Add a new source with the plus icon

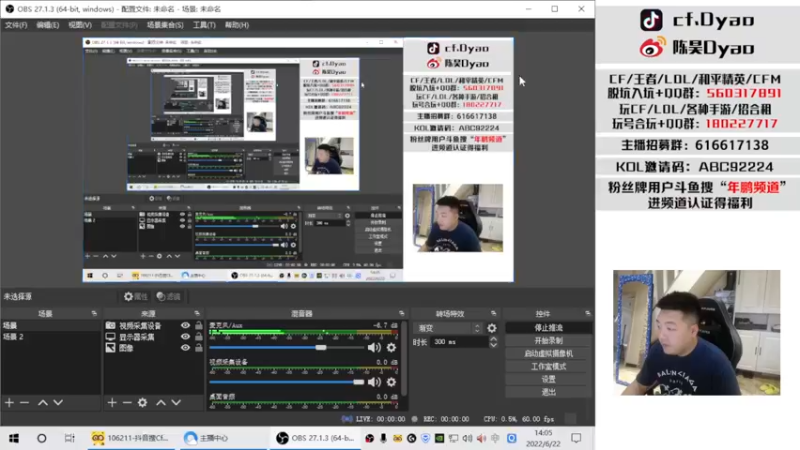pyautogui.click(x=112, y=403)
